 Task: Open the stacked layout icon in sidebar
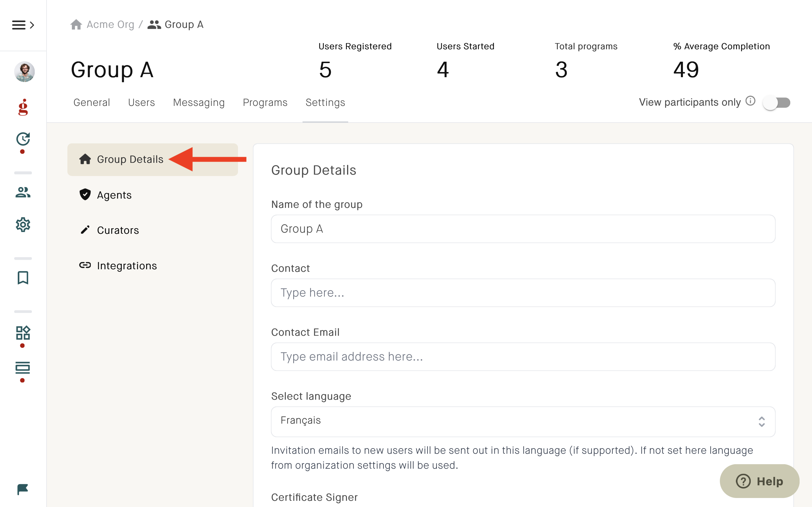click(23, 368)
